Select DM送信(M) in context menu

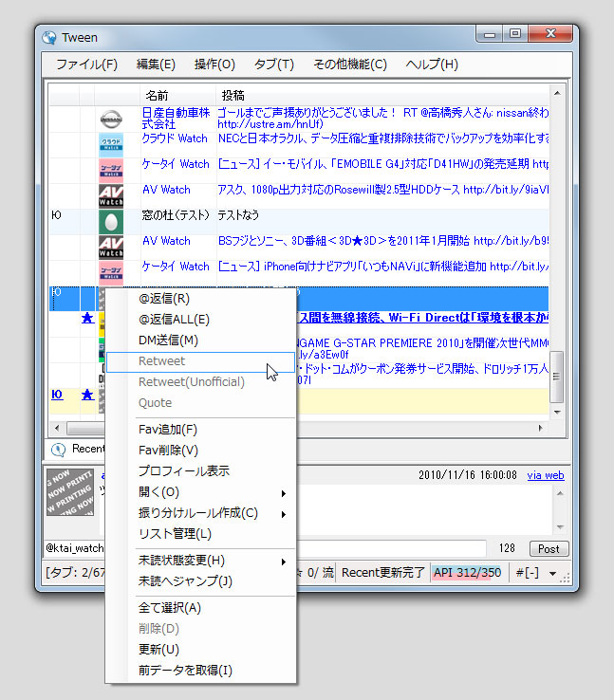pyautogui.click(x=200, y=341)
